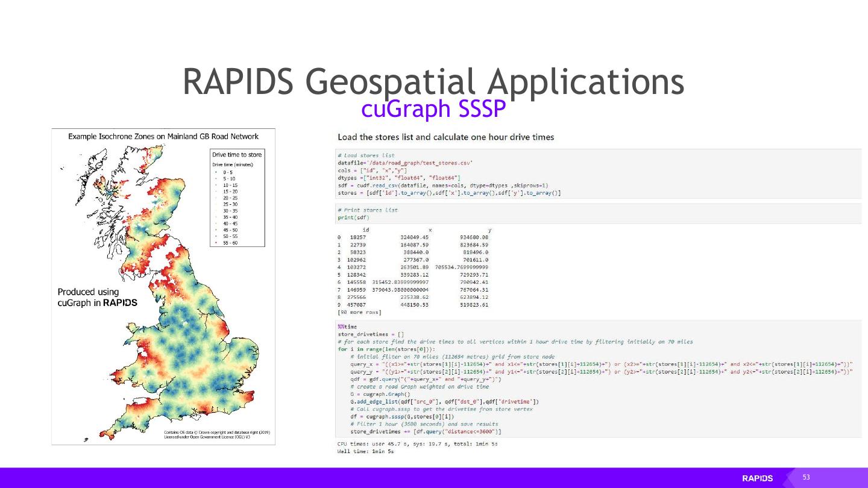Image resolution: width=868 pixels, height=488 pixels.
Task: Click the "cuGraph in RAPIDS" caption on the map
Action: coord(97,303)
